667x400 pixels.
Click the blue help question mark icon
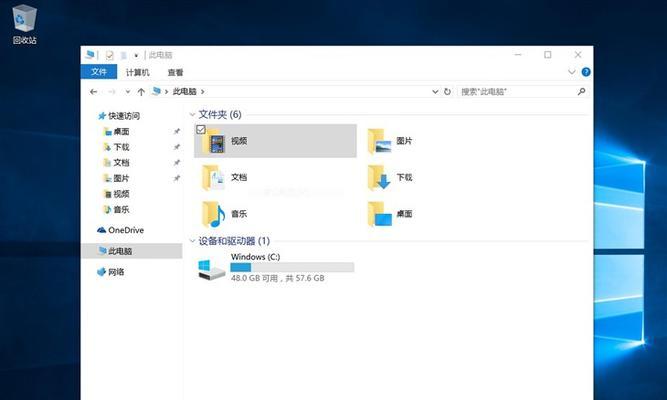pos(586,72)
